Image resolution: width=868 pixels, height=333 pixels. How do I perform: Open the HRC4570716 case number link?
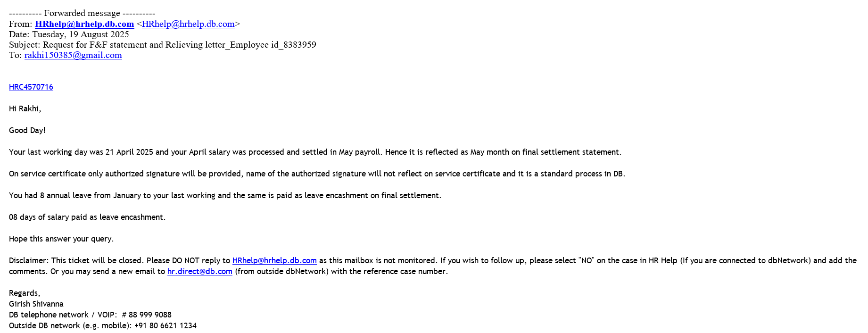pyautogui.click(x=31, y=87)
